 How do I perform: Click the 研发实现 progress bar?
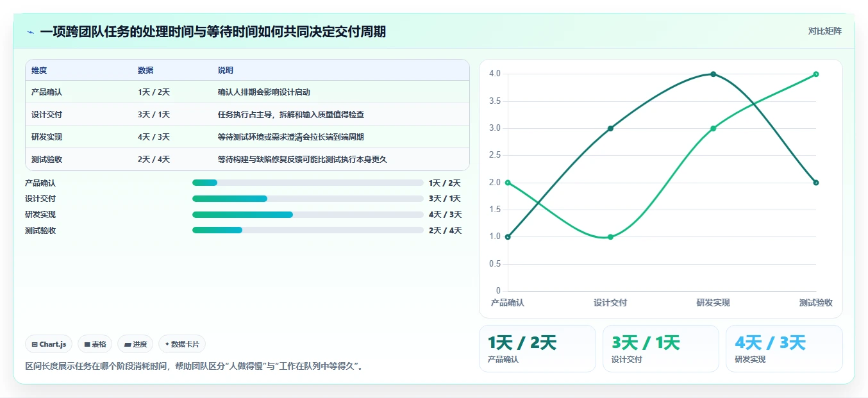308,214
